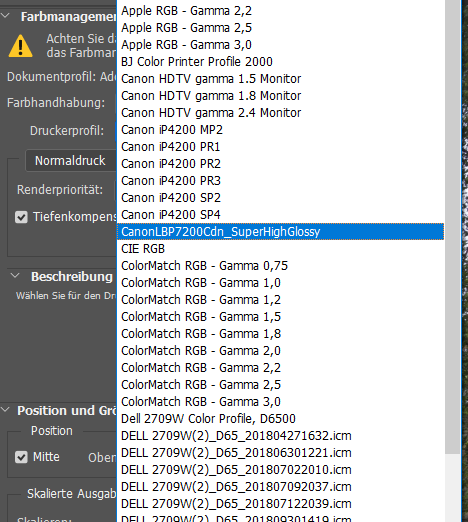Select Apple RGB - Gamma 2,5 profile
The width and height of the screenshot is (468, 522).
(x=281, y=28)
